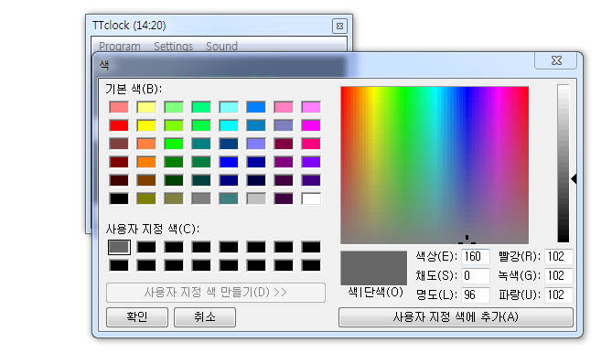The image size is (612, 364).
Task: Click inside the rainbow color spectrum field
Action: (x=435, y=165)
